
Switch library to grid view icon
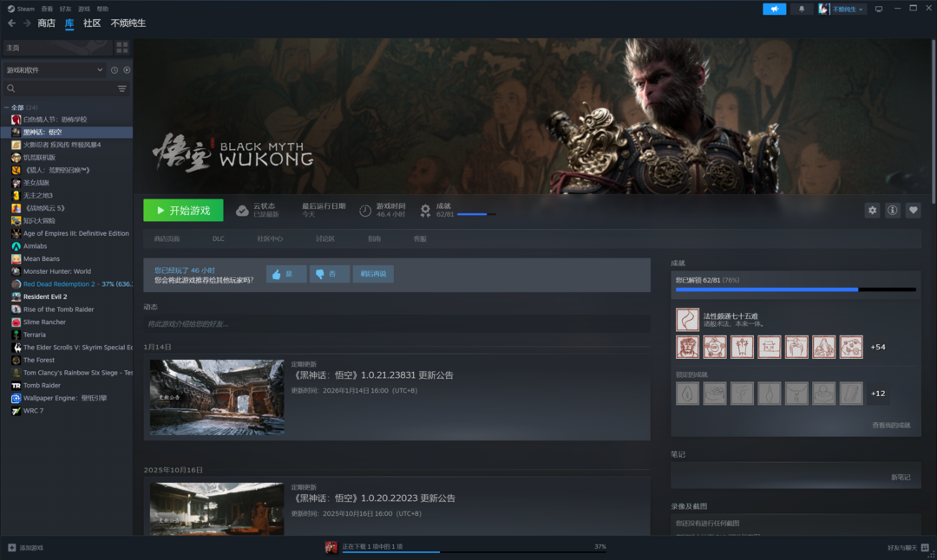click(x=122, y=47)
